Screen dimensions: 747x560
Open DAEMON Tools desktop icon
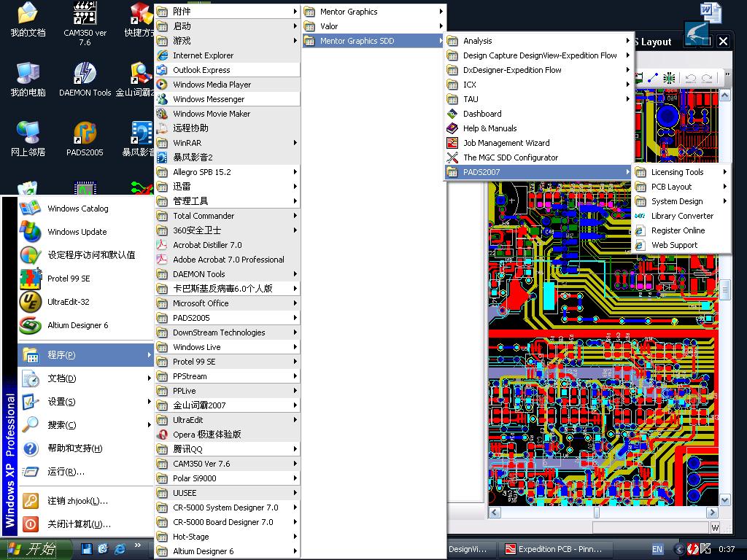click(x=85, y=79)
